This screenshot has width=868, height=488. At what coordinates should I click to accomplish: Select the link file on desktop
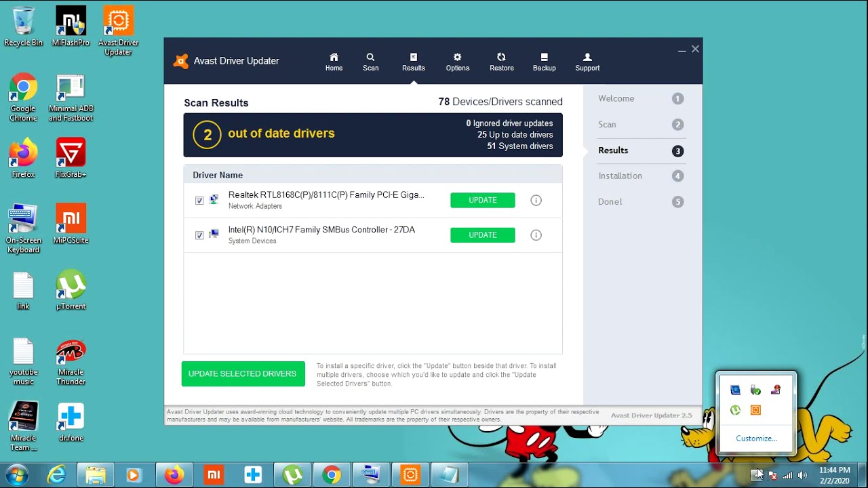pos(23,291)
